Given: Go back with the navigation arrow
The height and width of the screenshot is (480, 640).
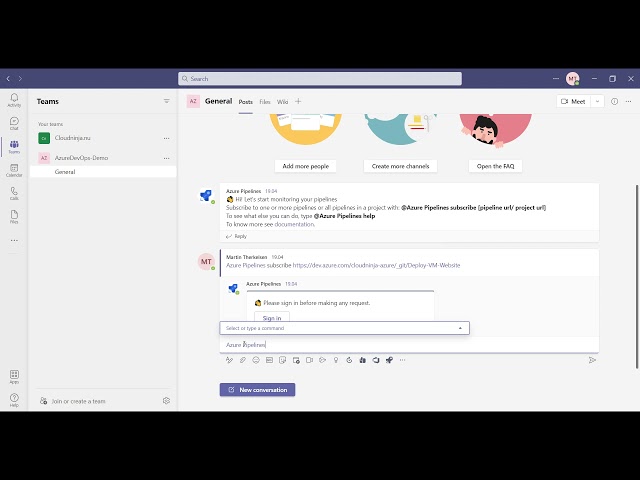Looking at the screenshot, I should tap(8, 78).
